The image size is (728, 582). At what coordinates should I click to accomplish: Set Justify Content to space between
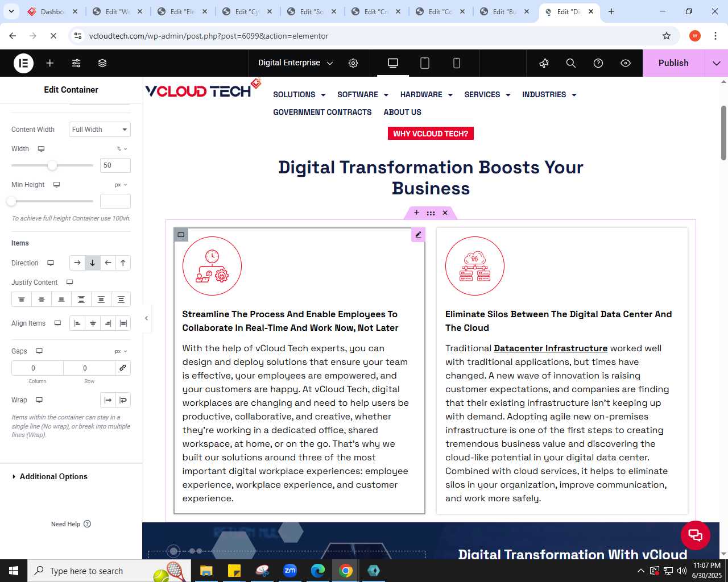(x=81, y=300)
